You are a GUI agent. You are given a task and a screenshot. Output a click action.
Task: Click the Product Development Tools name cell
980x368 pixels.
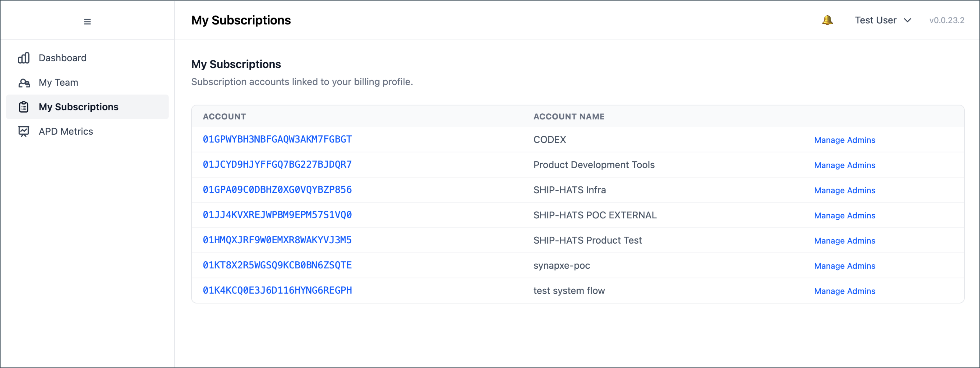click(x=594, y=165)
